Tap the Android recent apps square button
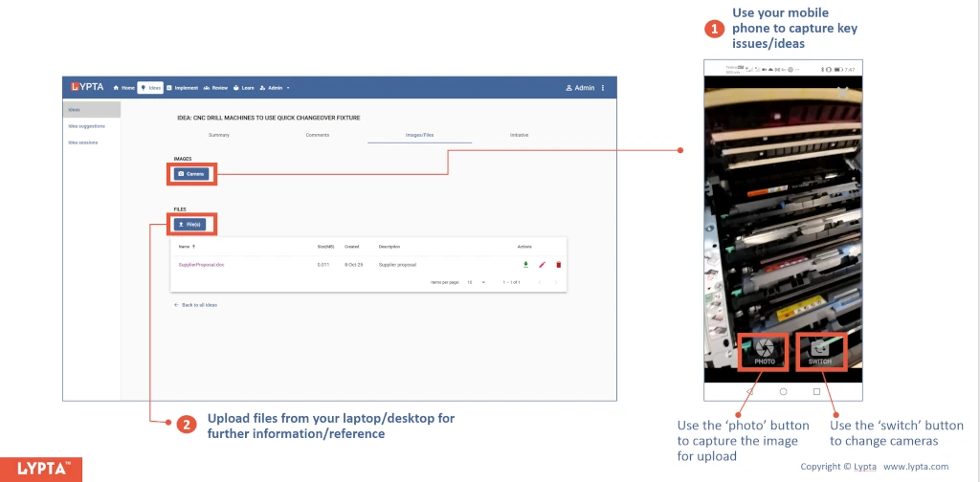 pos(816,391)
